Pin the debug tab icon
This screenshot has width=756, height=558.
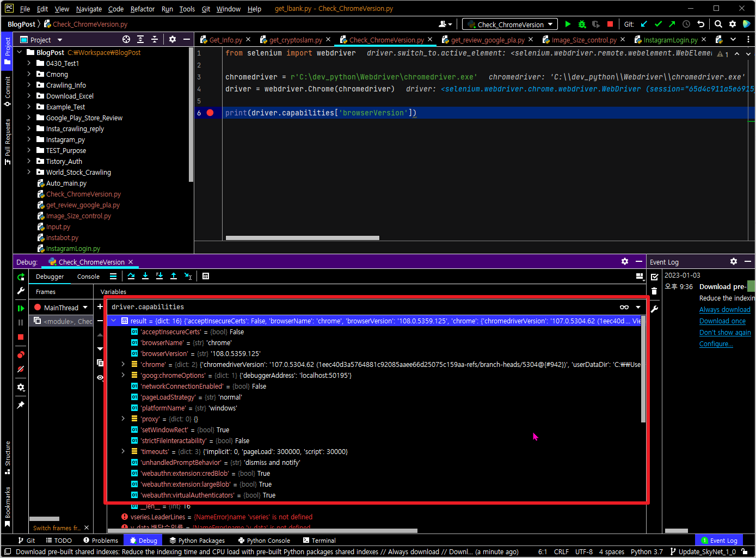(21, 405)
